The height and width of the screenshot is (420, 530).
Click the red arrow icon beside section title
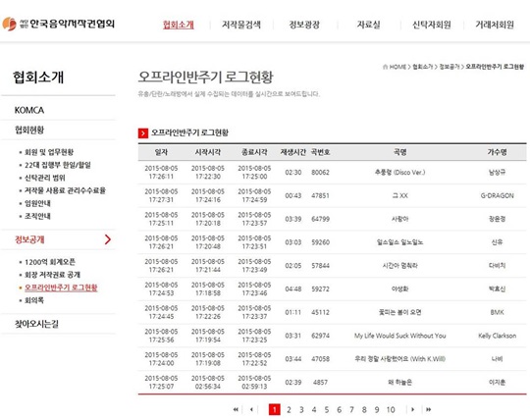point(143,133)
